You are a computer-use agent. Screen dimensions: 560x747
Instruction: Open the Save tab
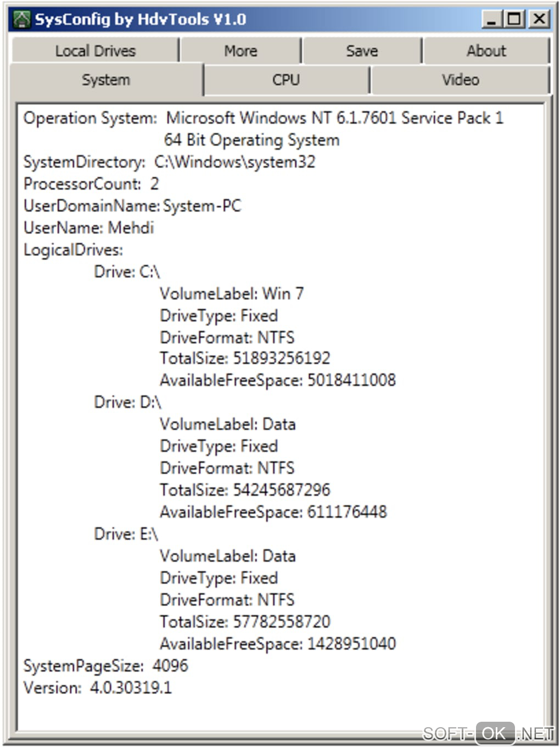(362, 51)
